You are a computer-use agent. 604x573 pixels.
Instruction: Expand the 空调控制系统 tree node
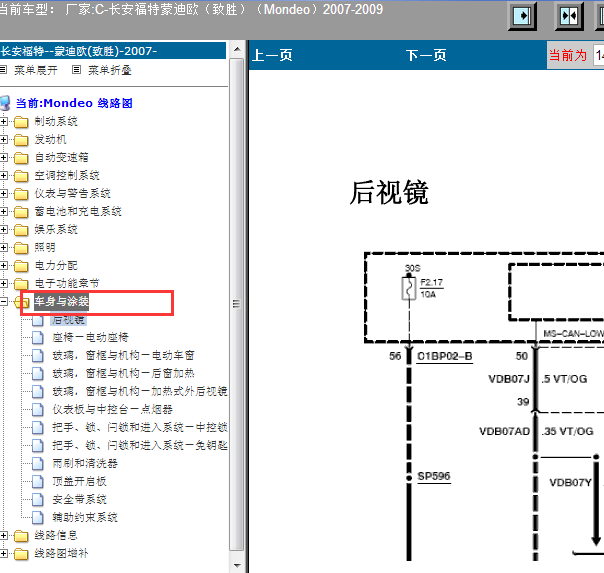3,176
